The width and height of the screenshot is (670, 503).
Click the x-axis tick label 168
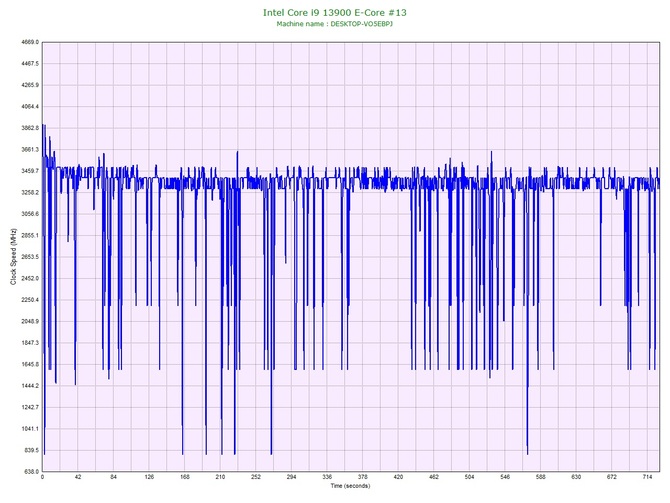click(x=185, y=477)
